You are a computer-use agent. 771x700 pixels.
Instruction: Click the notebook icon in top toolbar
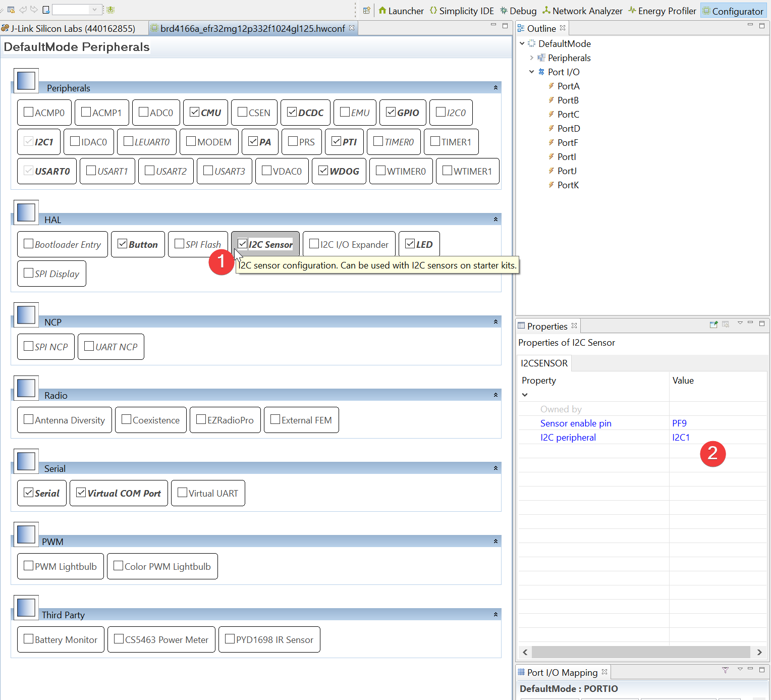[x=46, y=10]
